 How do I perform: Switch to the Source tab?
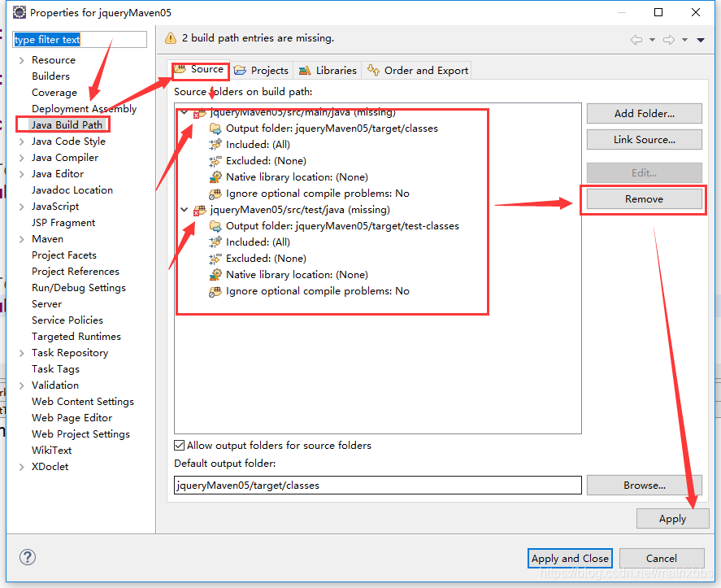[x=200, y=69]
